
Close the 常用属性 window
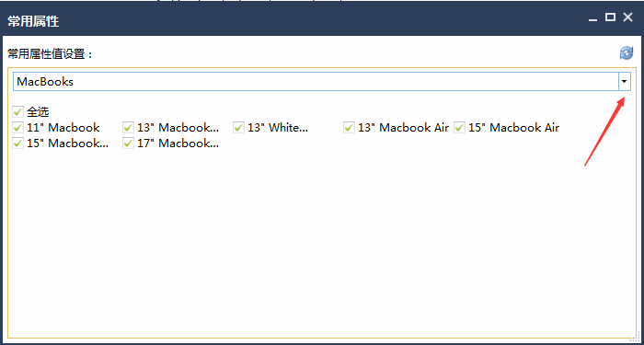click(628, 17)
